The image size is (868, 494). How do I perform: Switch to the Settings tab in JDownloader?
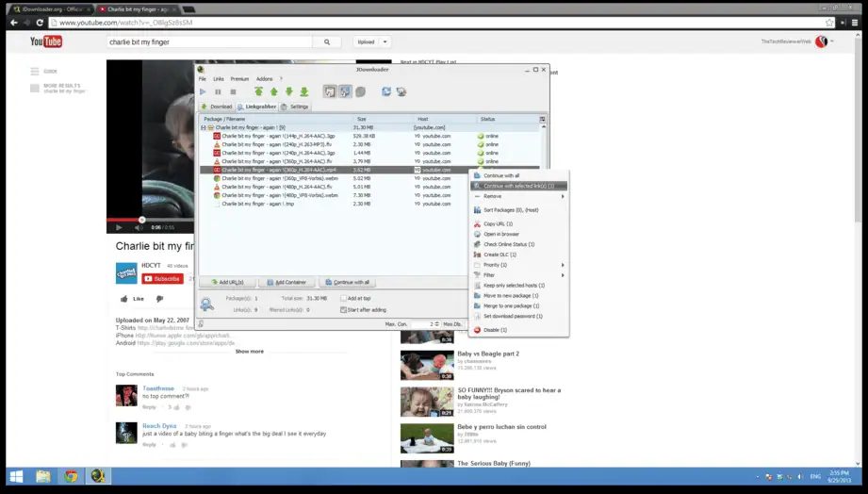[x=294, y=107]
